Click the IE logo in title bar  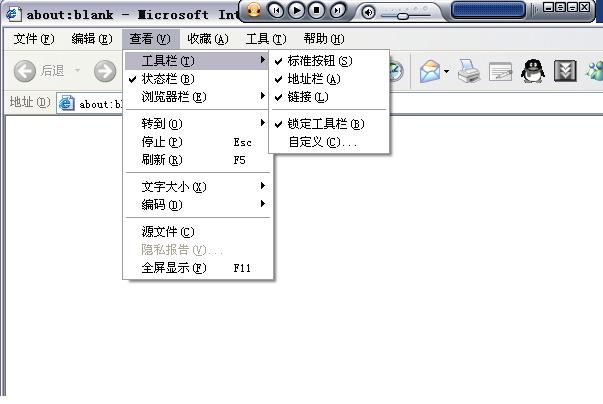point(12,14)
